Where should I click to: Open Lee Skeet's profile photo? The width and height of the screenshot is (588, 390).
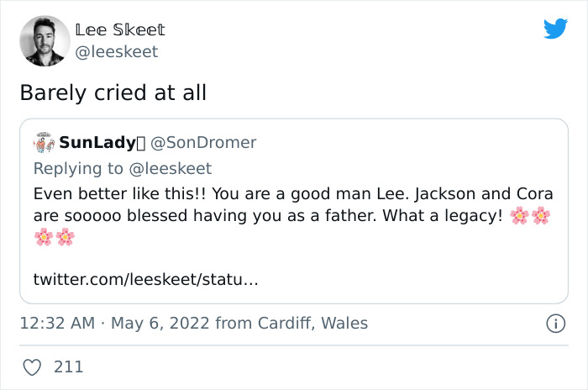point(44,40)
